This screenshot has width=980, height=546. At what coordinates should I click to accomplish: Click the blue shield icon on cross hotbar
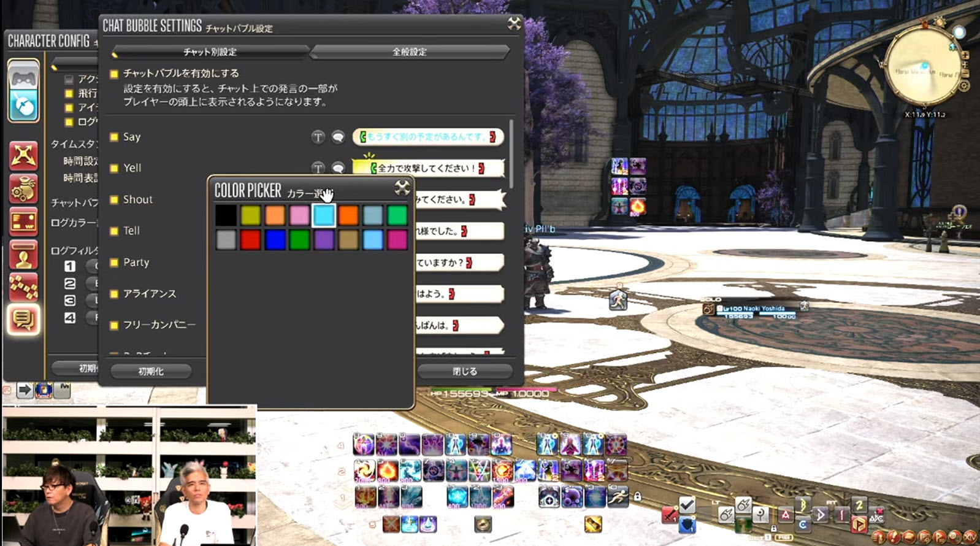coord(687,525)
